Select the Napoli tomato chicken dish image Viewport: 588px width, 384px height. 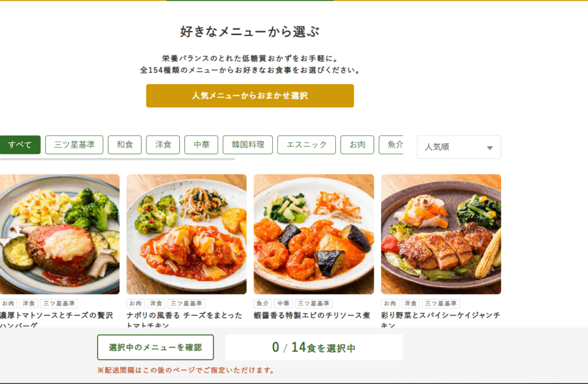[187, 234]
